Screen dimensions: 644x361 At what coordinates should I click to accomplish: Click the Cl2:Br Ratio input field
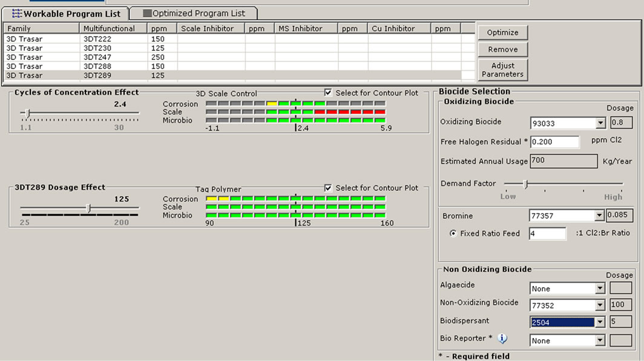coord(548,234)
